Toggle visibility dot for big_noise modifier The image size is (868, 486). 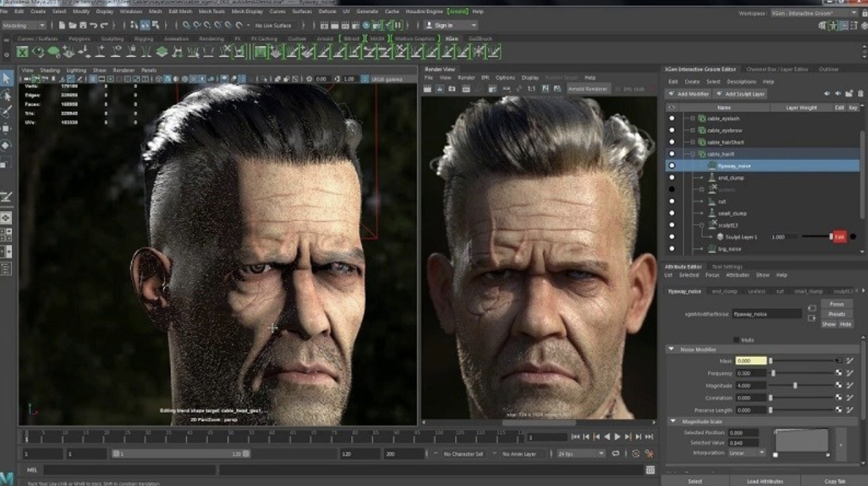click(x=671, y=249)
